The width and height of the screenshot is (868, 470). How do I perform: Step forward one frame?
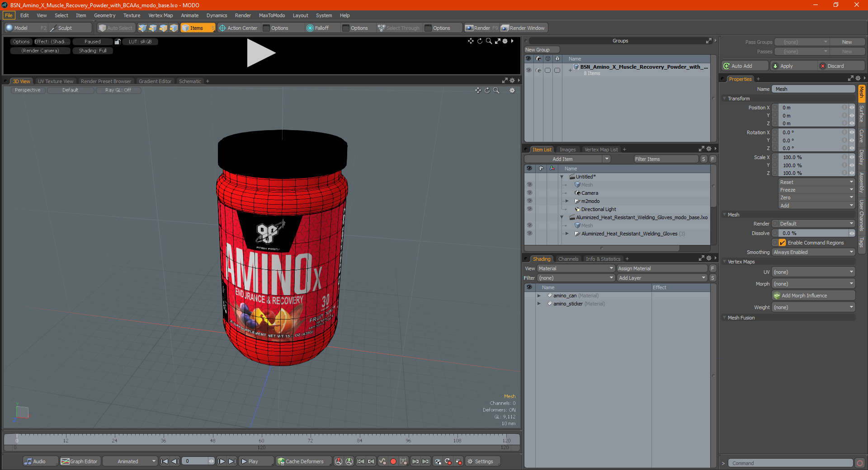pos(222,461)
